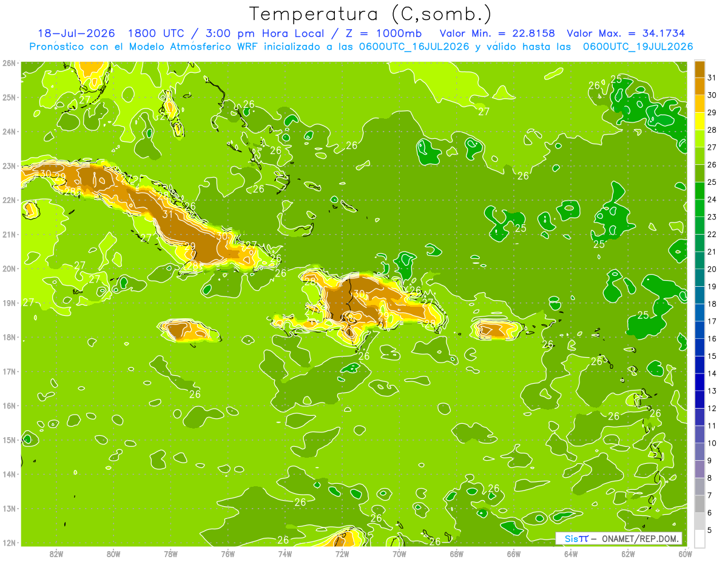Click the 60W longitude axis label

(x=685, y=554)
